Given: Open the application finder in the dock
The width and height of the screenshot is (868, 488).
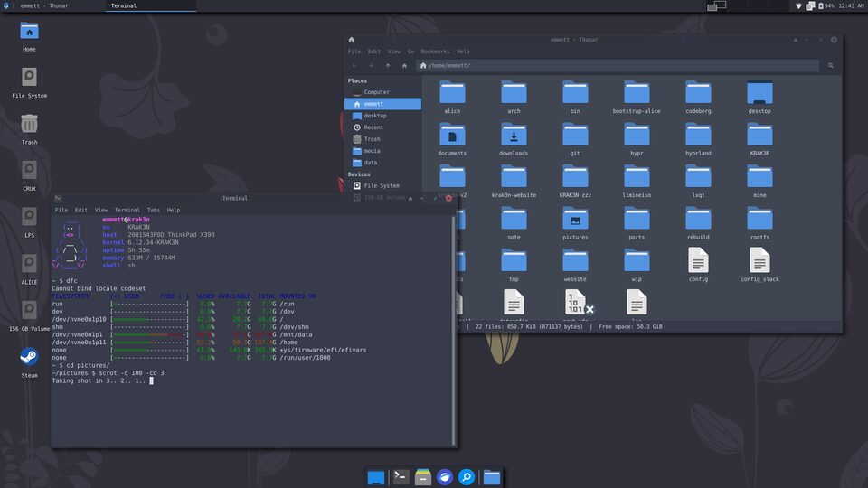Looking at the screenshot, I should (467, 477).
